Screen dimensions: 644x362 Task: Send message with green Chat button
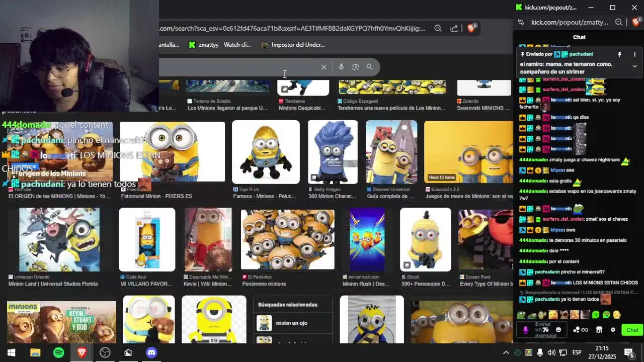(x=632, y=330)
